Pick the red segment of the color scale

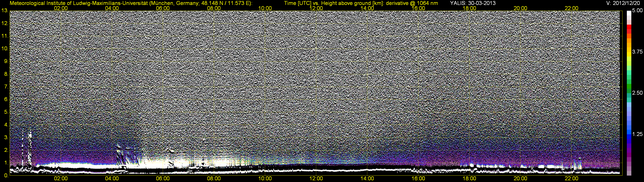[629, 27]
